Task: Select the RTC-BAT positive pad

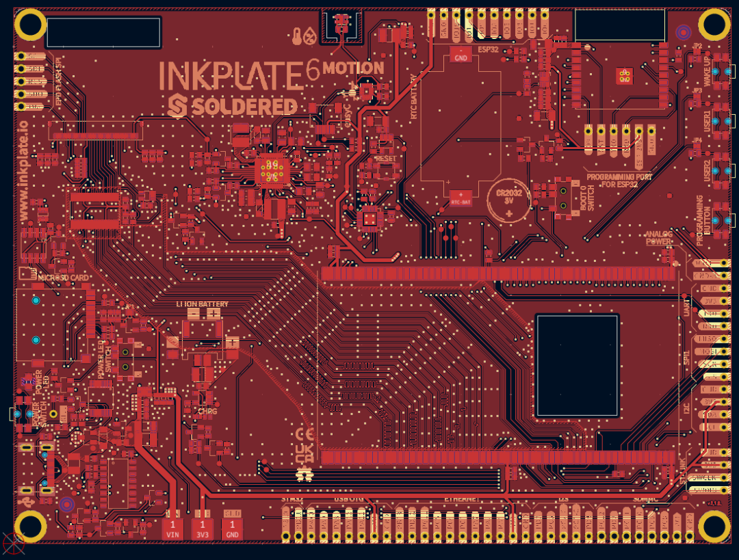Action: [x=461, y=198]
